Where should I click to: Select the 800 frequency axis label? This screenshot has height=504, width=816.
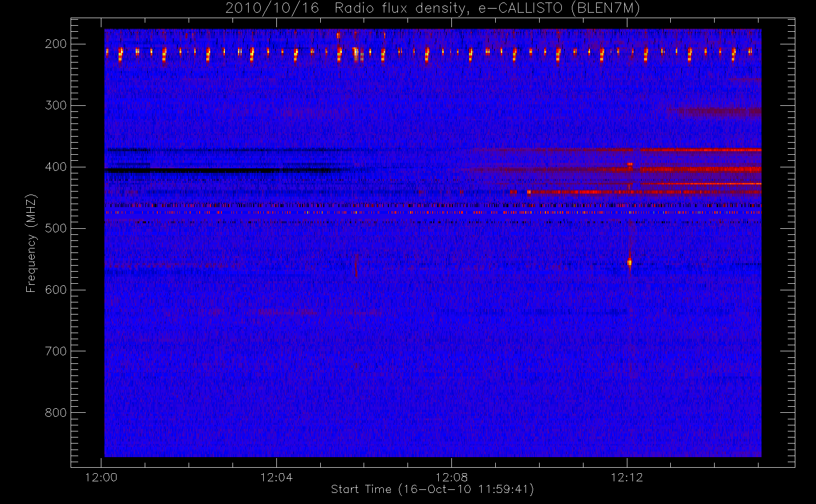55,413
